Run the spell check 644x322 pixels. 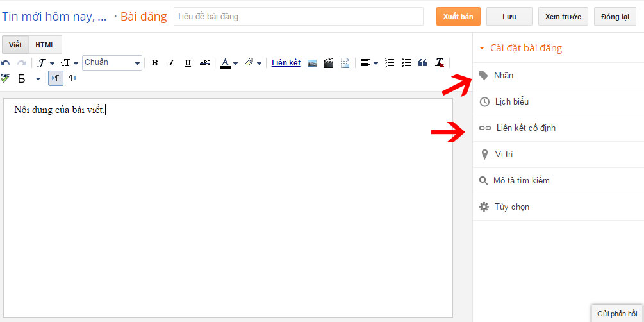(5, 78)
